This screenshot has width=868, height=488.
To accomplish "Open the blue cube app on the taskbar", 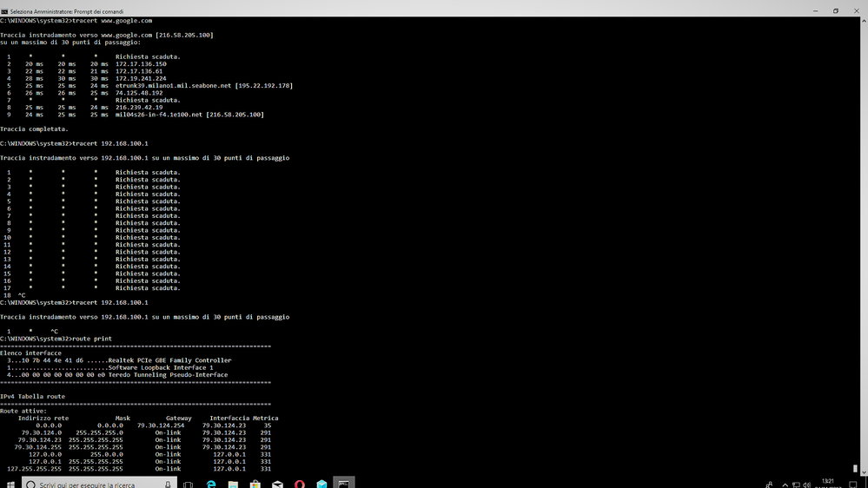I will (321, 485).
